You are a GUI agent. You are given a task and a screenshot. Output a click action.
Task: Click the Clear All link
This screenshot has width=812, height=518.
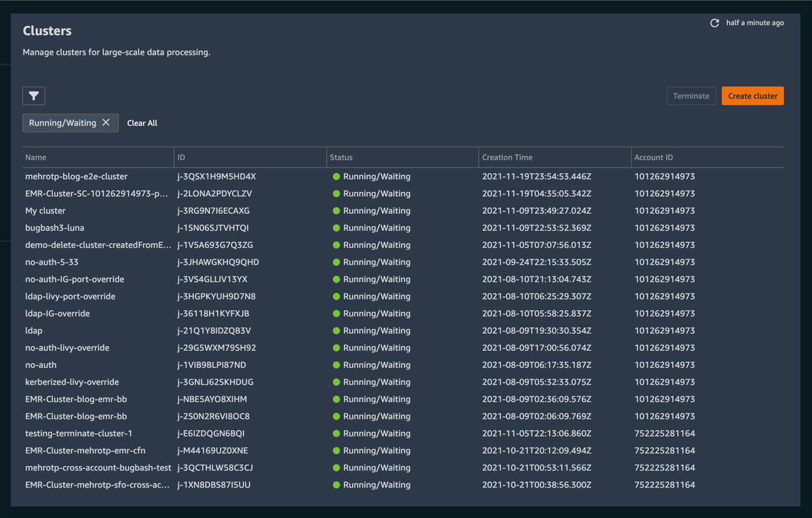click(142, 123)
